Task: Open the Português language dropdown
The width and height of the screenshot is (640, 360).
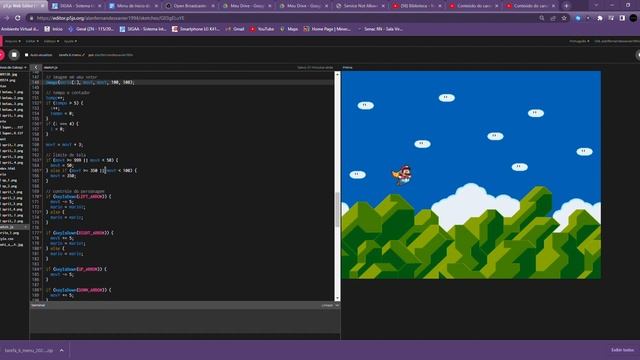Action: pos(579,41)
